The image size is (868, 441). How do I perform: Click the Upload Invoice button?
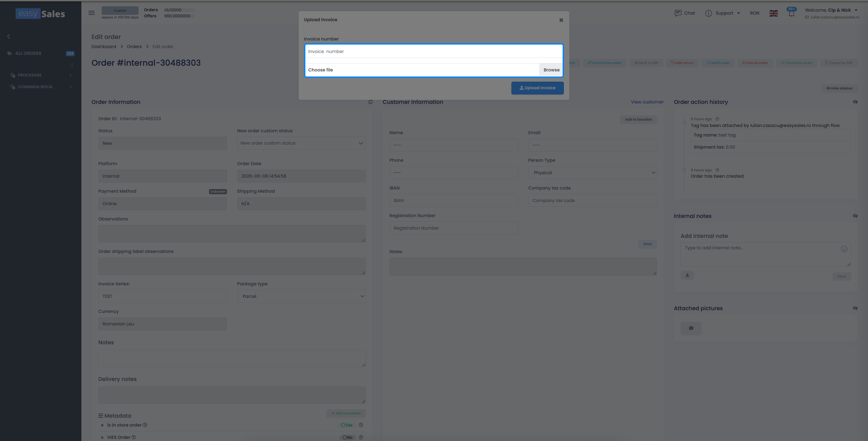[537, 88]
